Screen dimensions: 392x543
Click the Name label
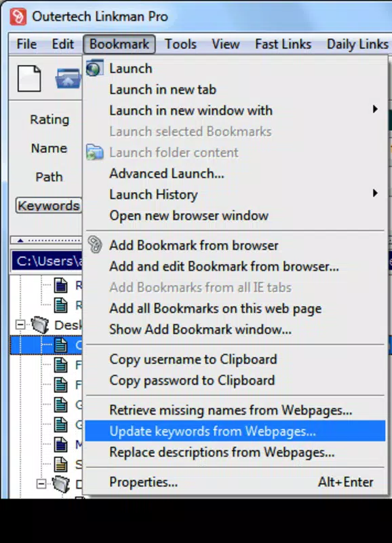click(49, 148)
